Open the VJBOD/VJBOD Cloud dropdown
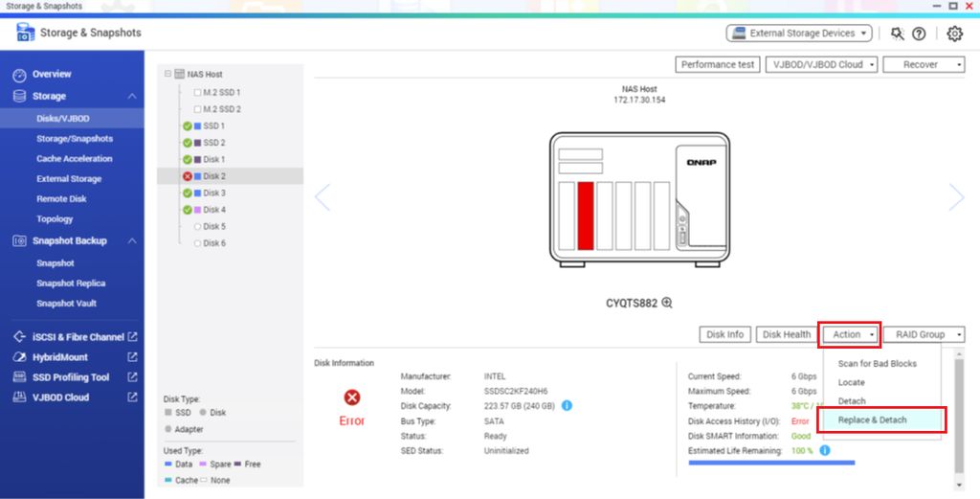Screen dimensions: 980x499 coord(820,65)
